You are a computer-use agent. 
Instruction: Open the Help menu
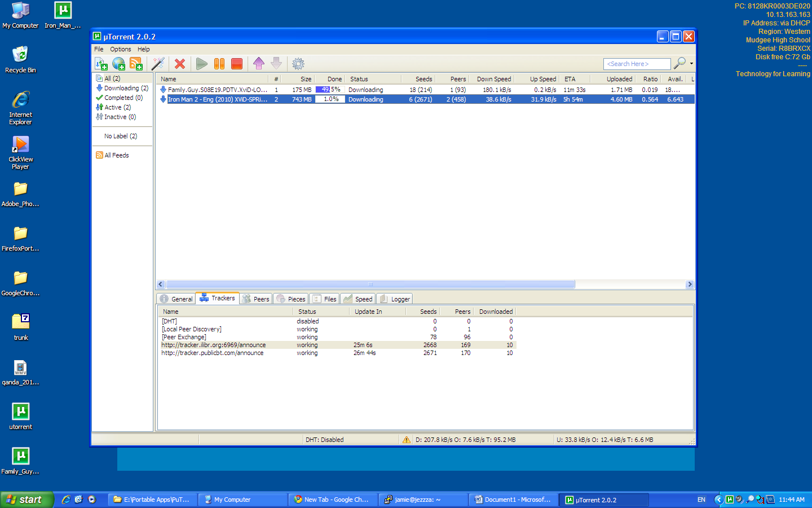(x=144, y=49)
